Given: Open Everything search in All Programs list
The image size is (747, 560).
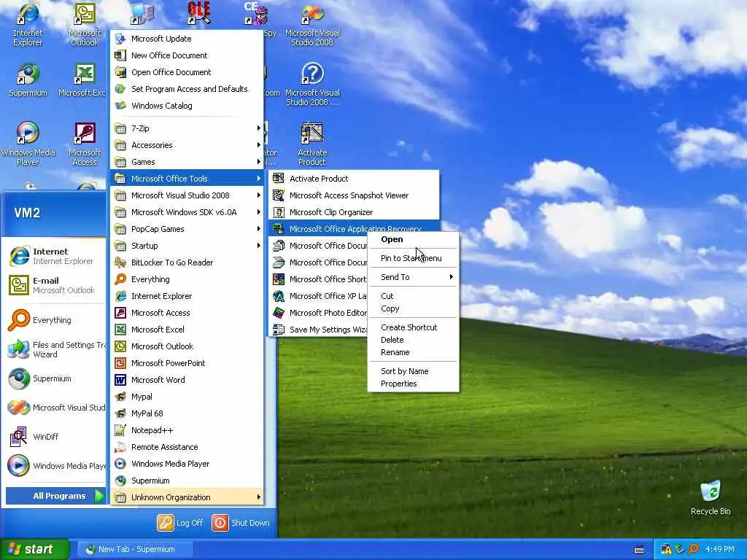Looking at the screenshot, I should pos(187,279).
